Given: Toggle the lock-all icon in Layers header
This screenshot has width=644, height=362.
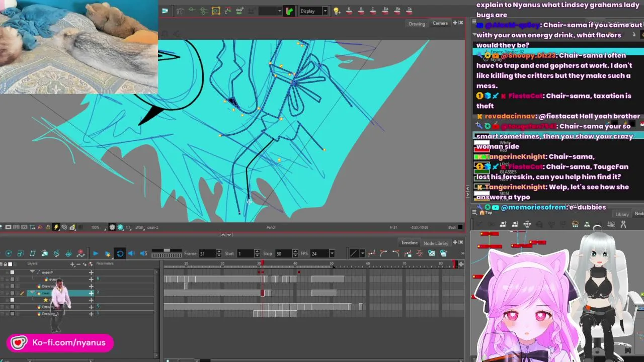Looking at the screenshot, I should click(x=5, y=264).
